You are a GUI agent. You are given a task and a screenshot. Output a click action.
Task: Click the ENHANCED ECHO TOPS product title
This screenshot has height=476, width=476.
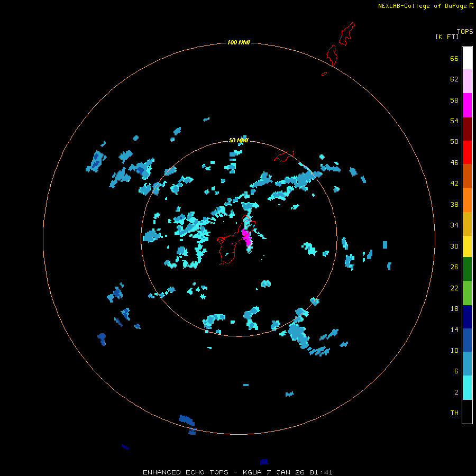tap(186, 472)
